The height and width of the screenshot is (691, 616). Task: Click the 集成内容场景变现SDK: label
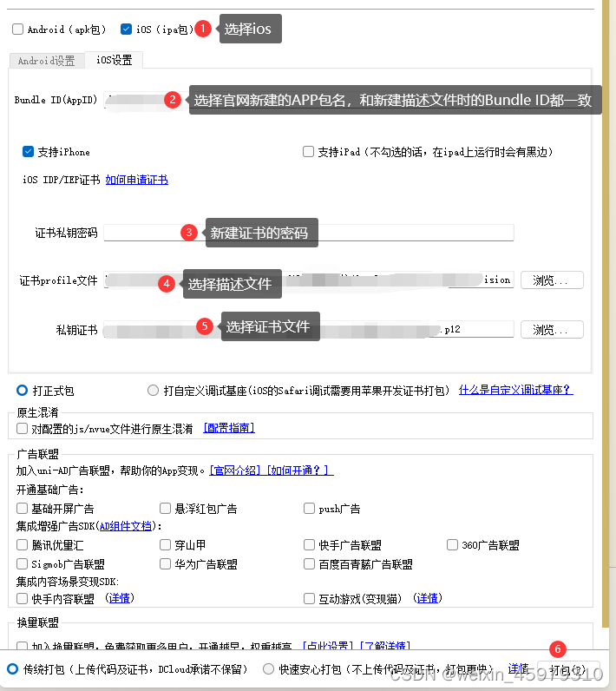pos(68,582)
